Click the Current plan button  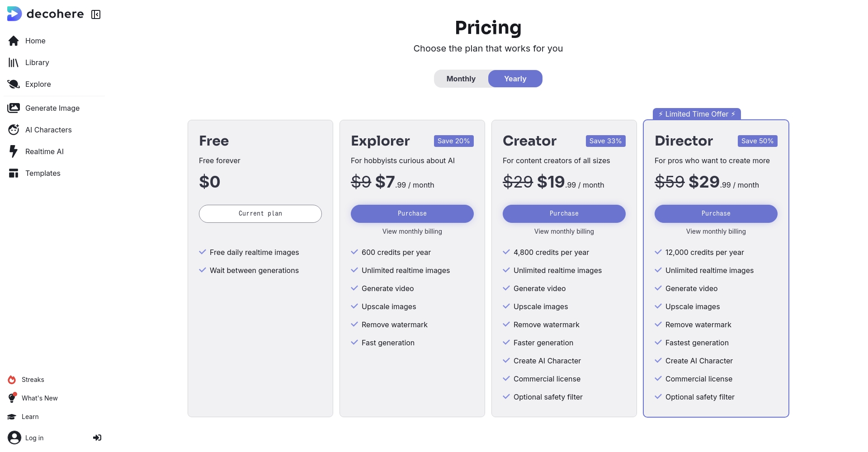[x=260, y=213]
